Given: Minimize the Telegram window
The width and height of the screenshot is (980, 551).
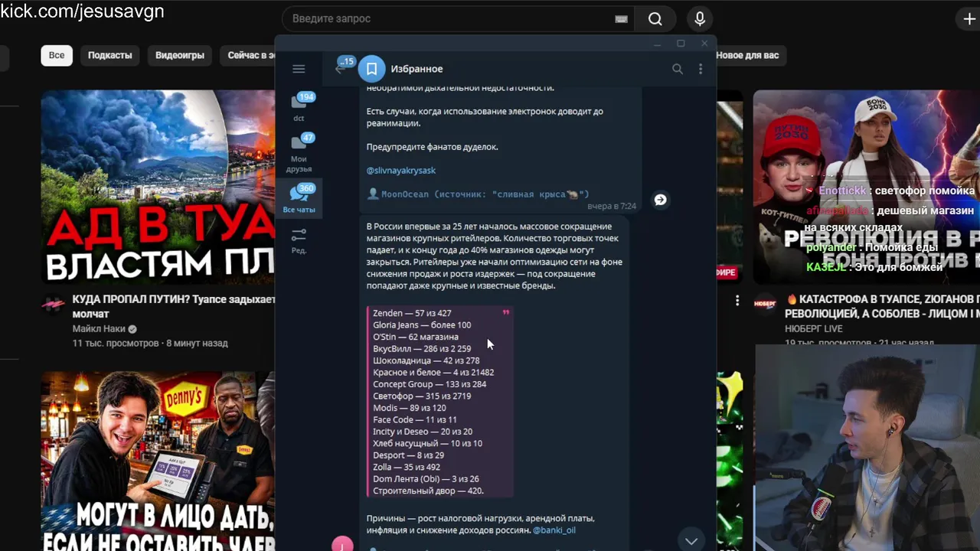Looking at the screenshot, I should point(657,44).
